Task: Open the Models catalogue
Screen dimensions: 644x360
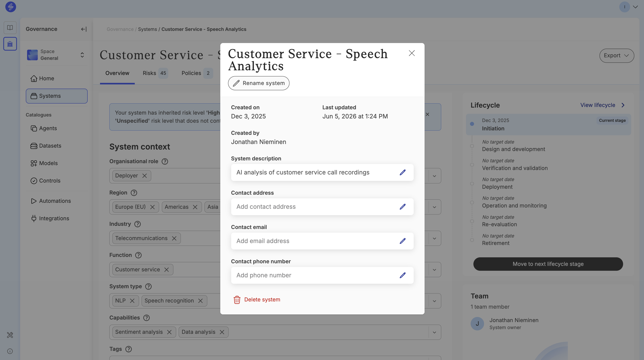Action: click(x=57, y=163)
